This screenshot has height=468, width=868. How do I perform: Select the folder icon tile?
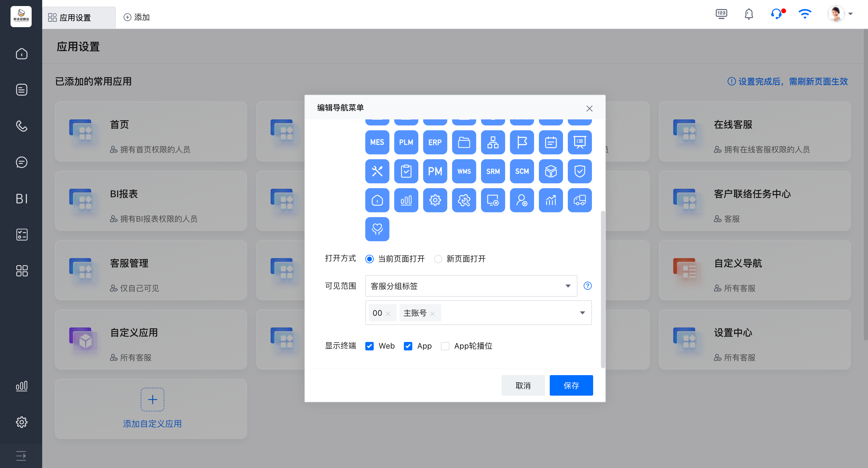(x=464, y=142)
